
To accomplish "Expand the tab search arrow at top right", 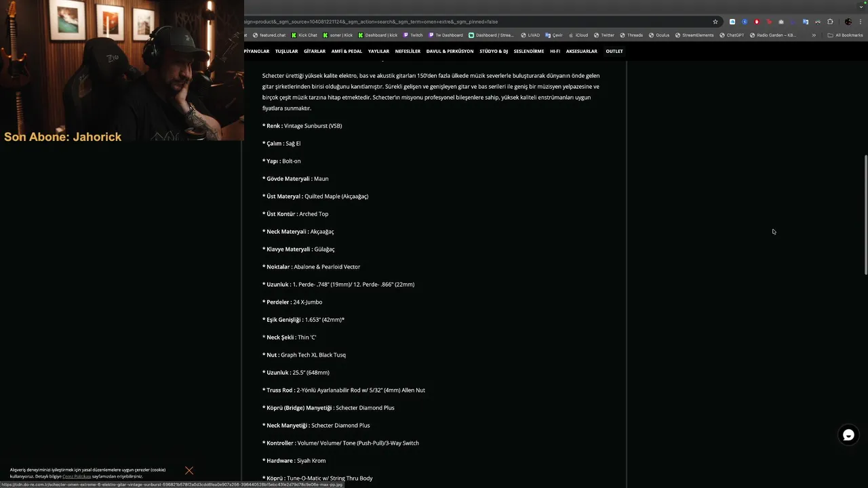I will [861, 7].
